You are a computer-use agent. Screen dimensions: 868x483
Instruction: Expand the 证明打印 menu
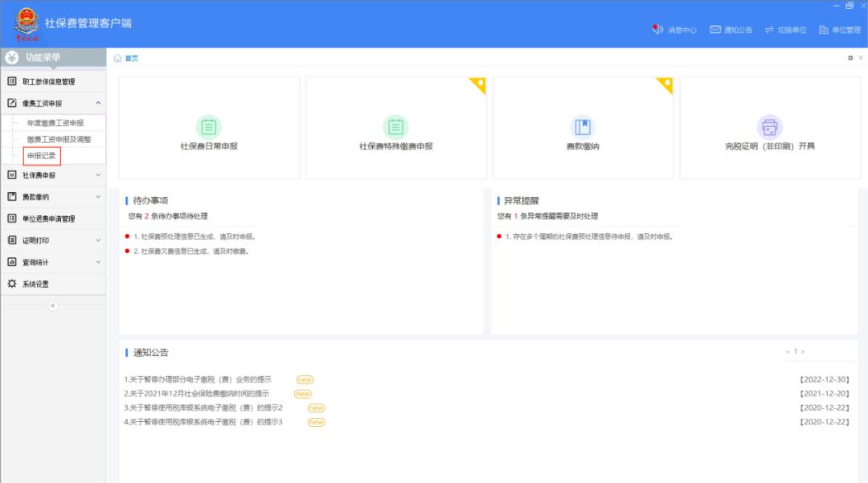(98, 240)
